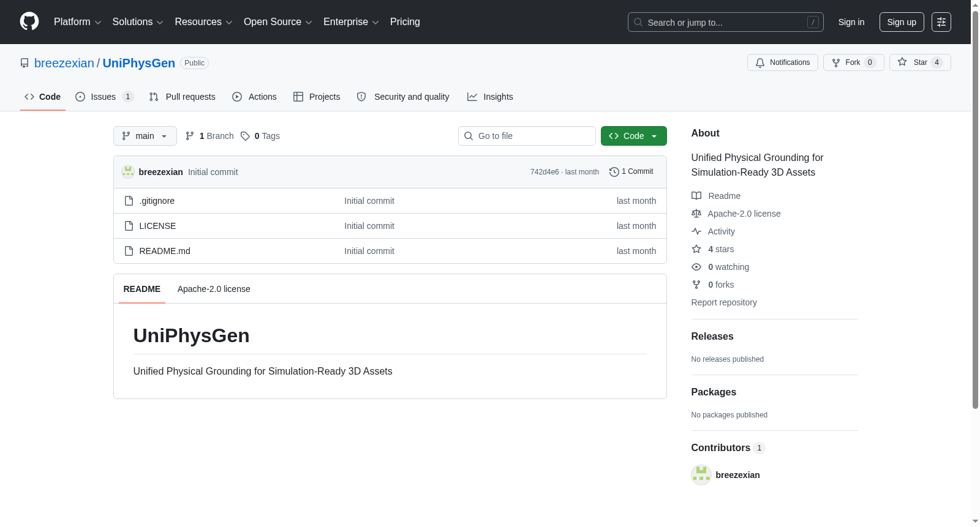Open commit hash 742d4e6
The height and width of the screenshot is (527, 980).
[x=545, y=172]
